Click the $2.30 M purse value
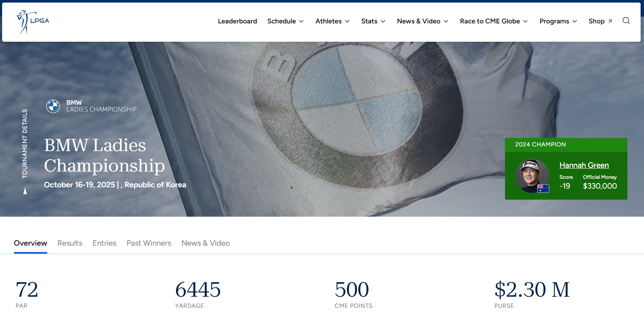 tap(532, 290)
